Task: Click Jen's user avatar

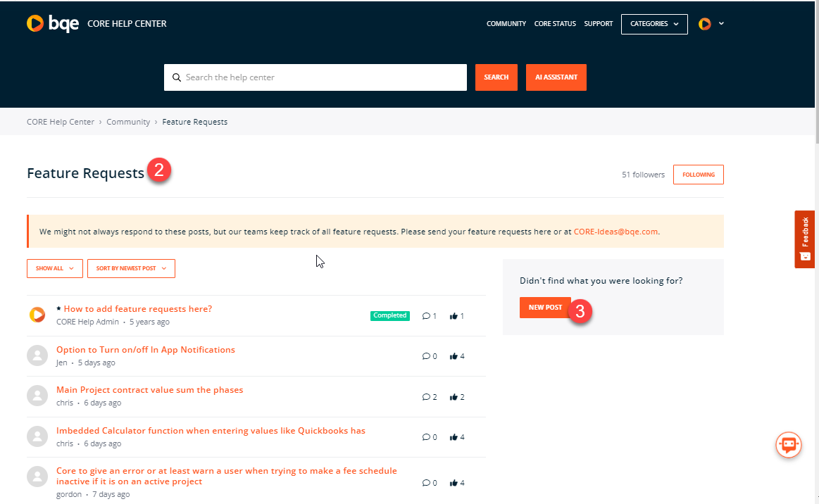Action: (x=37, y=355)
